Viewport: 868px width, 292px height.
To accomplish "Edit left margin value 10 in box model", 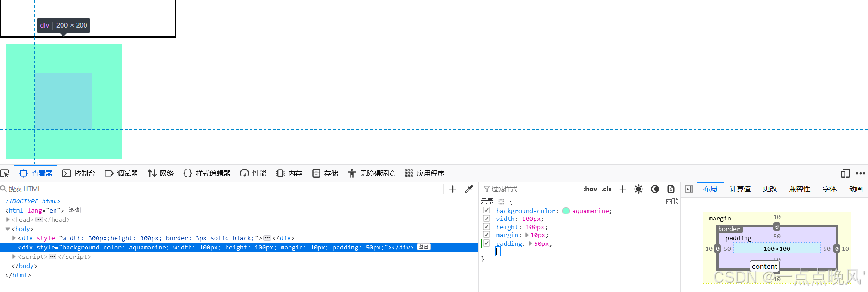I will [x=709, y=249].
